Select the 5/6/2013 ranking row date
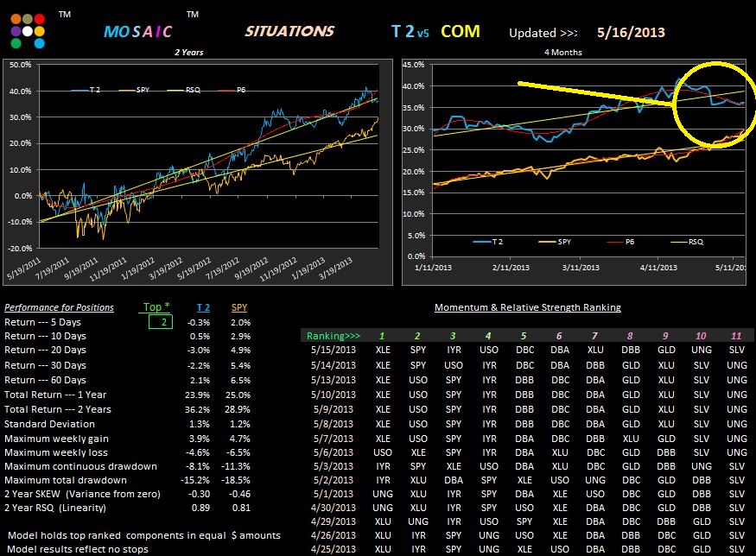Image resolution: width=756 pixels, height=556 pixels. tap(334, 452)
